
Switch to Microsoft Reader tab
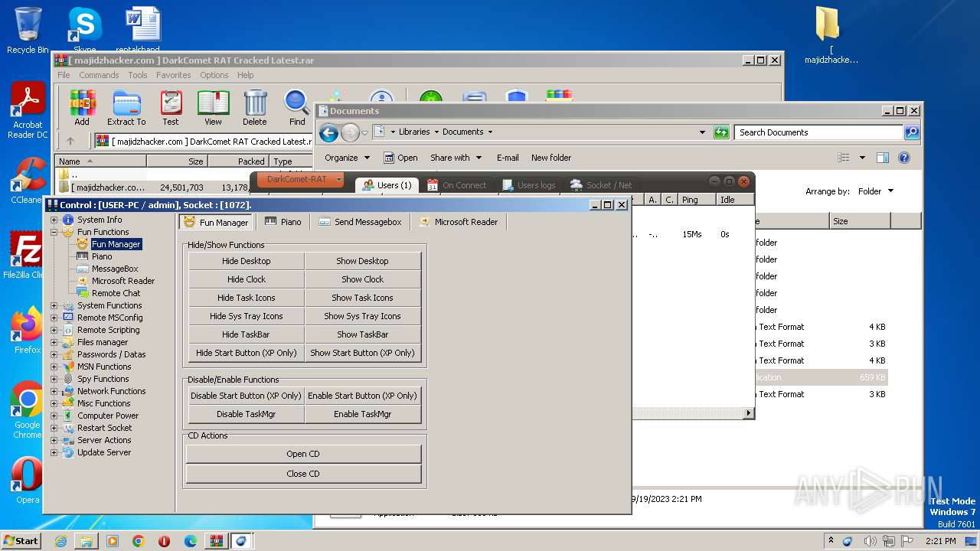(458, 222)
